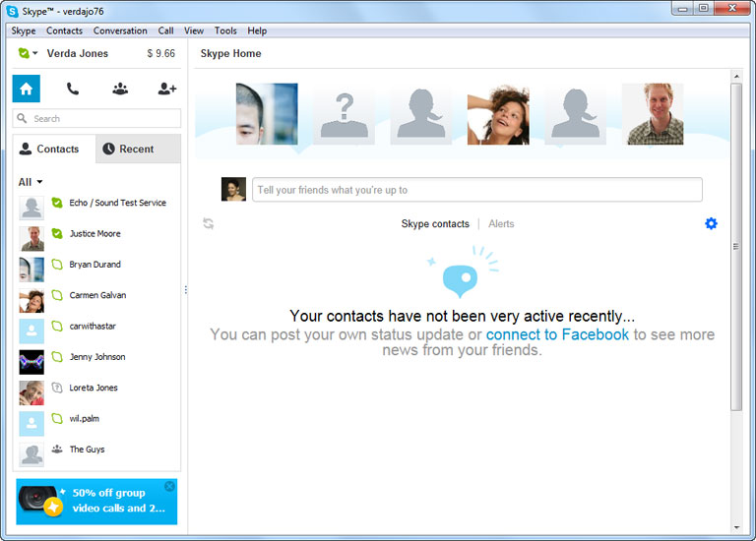756x541 pixels.
Task: Select the Echo / Sound Test Service contact
Action: pyautogui.click(x=96, y=207)
